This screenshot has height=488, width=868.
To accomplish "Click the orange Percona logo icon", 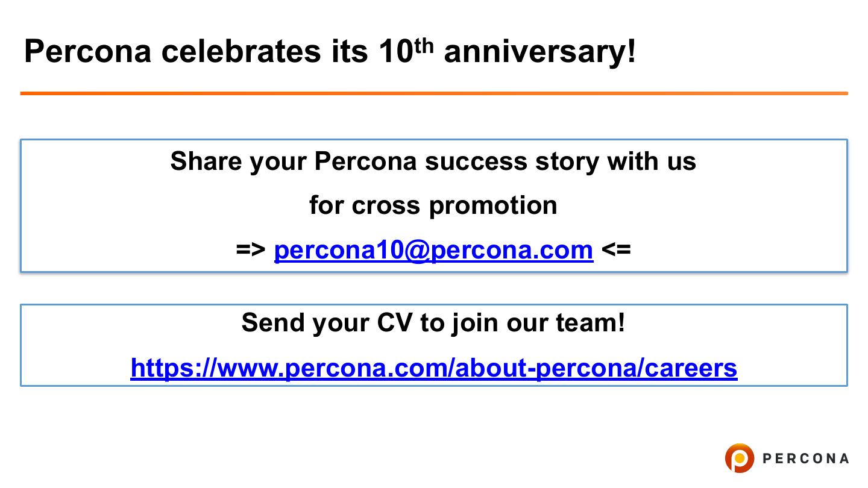I will click(739, 458).
